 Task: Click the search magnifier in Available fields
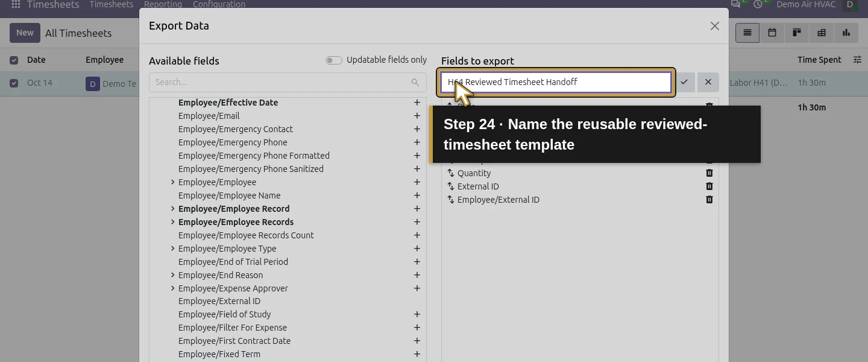tap(415, 82)
